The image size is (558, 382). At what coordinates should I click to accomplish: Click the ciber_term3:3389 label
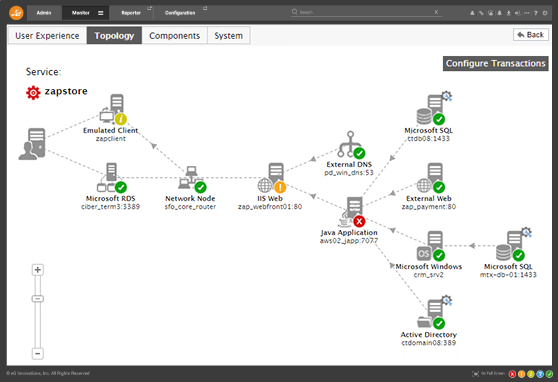pyautogui.click(x=110, y=207)
